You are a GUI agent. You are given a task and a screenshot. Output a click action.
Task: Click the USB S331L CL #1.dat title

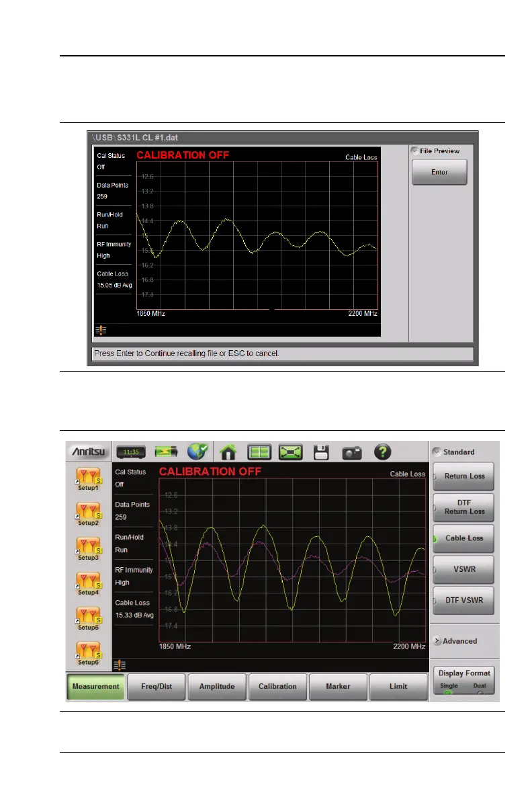135,137
